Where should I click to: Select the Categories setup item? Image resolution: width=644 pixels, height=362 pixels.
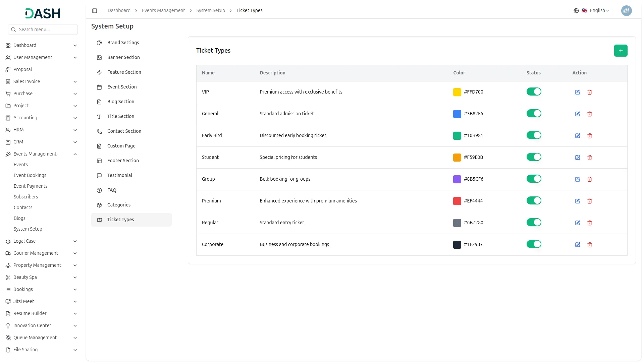(119, 205)
